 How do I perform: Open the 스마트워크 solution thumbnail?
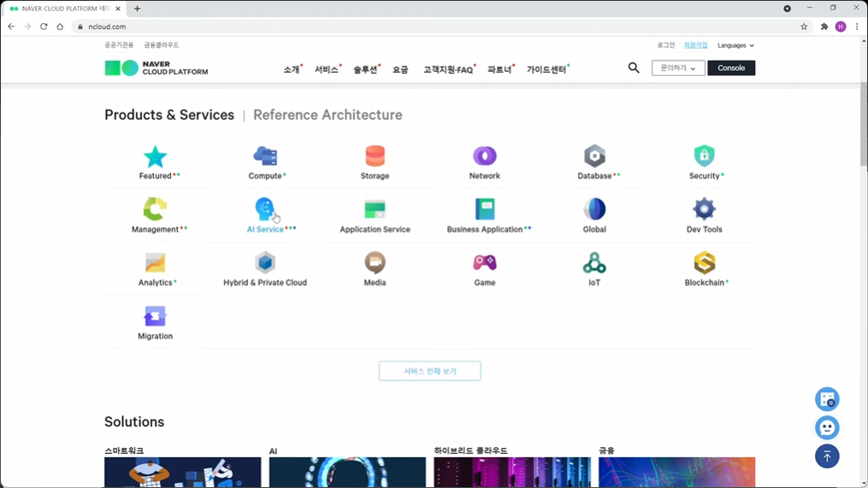183,472
